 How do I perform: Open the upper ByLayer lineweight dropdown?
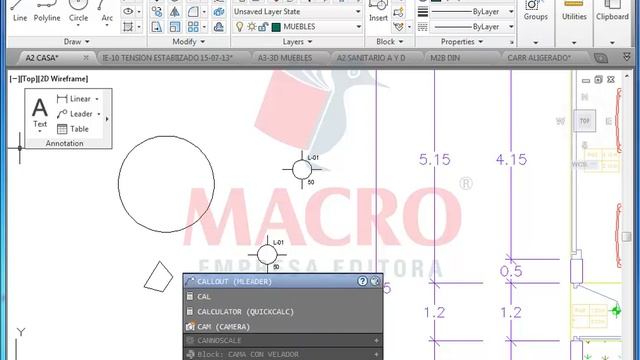point(511,12)
